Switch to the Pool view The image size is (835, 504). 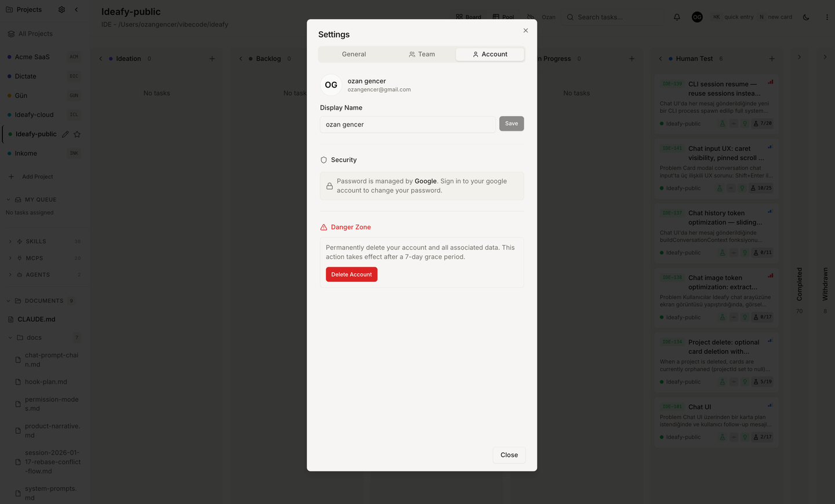point(503,17)
